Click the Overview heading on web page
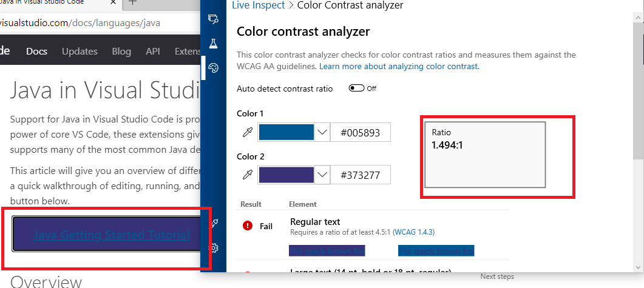Viewport: 644px width, 288px height. (x=46, y=283)
